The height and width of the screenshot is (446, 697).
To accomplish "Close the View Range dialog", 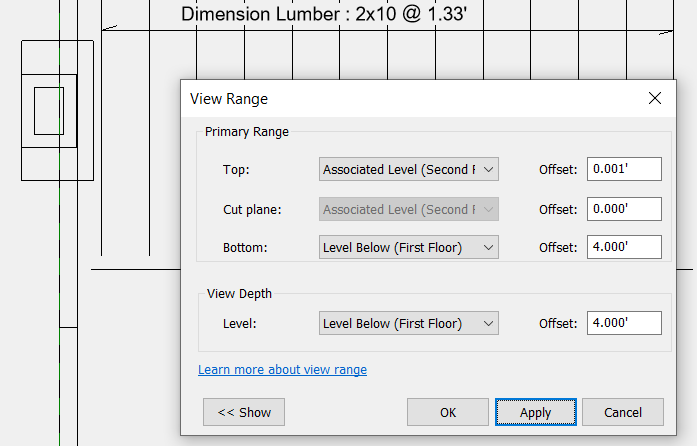I will pos(655,98).
